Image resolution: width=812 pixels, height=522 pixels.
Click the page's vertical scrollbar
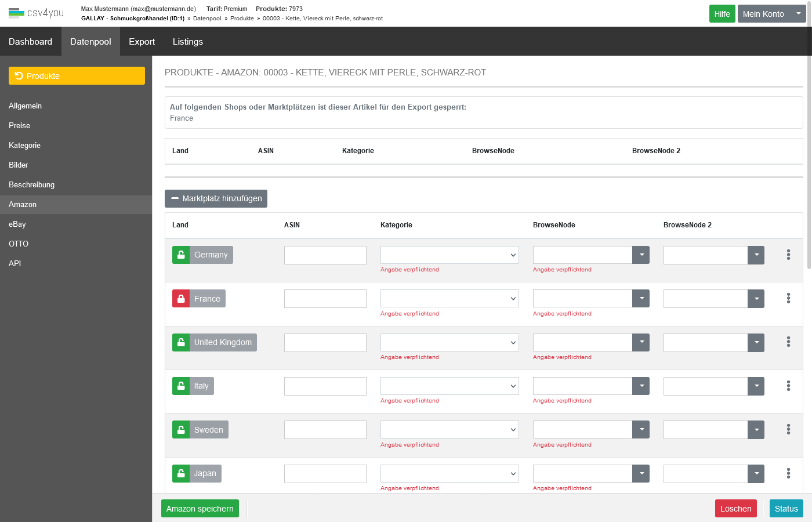click(809, 174)
